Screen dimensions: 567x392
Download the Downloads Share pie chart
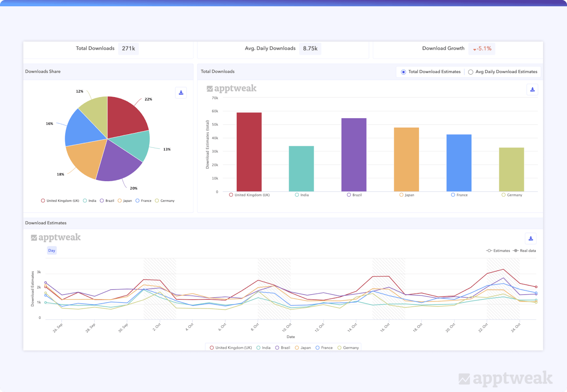pos(181,93)
